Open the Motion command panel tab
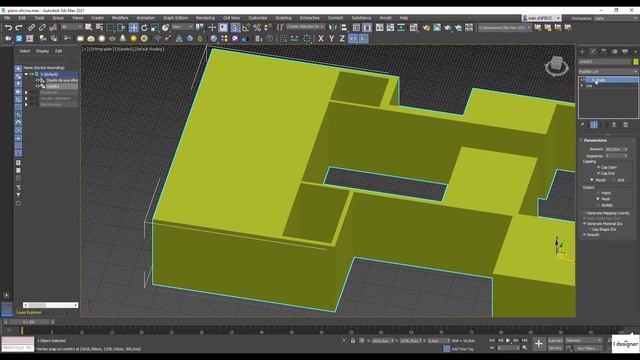640x360 pixels. point(614,51)
